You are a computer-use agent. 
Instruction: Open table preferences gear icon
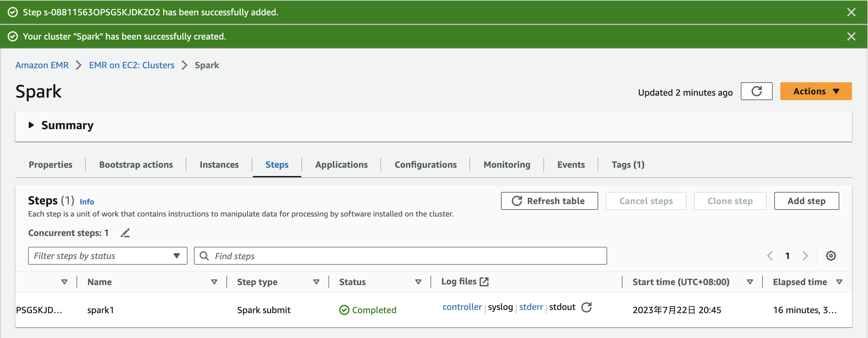(x=831, y=256)
